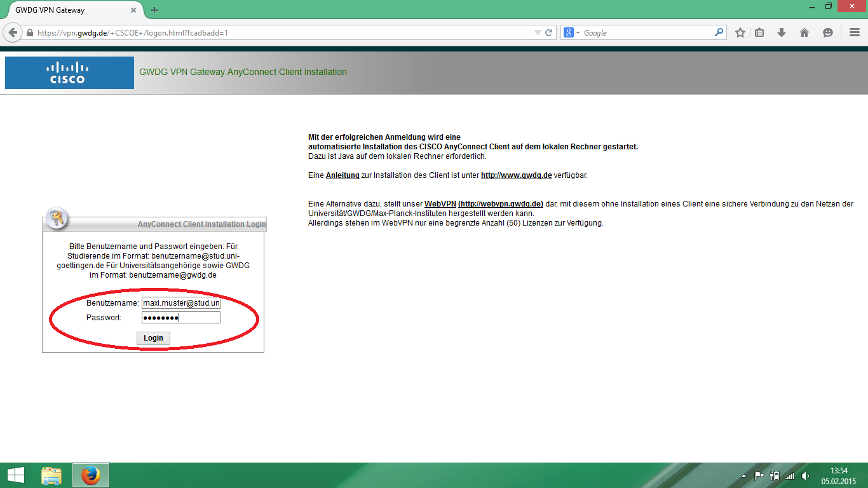
Task: Click the keys icon on login box
Action: (x=58, y=218)
